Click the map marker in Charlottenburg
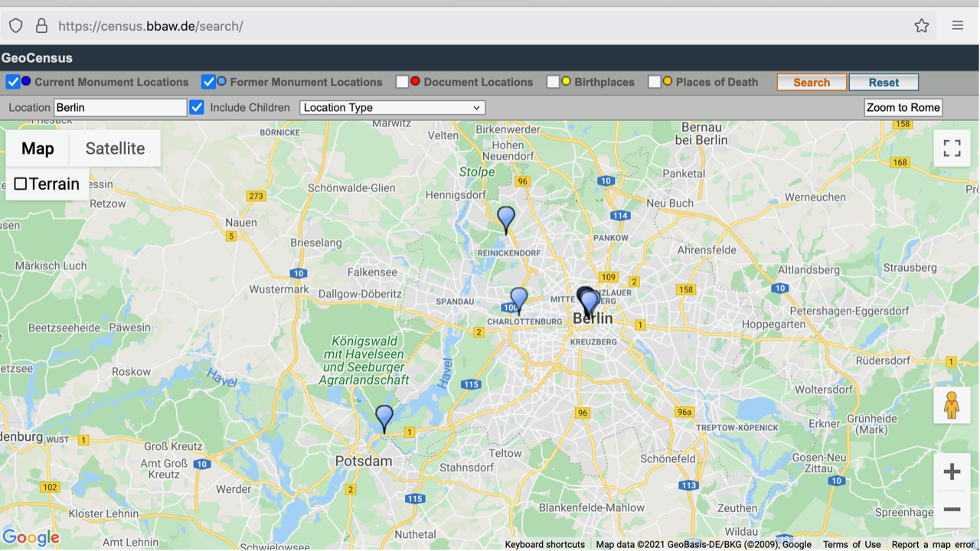Image resolution: width=980 pixels, height=551 pixels. [519, 301]
